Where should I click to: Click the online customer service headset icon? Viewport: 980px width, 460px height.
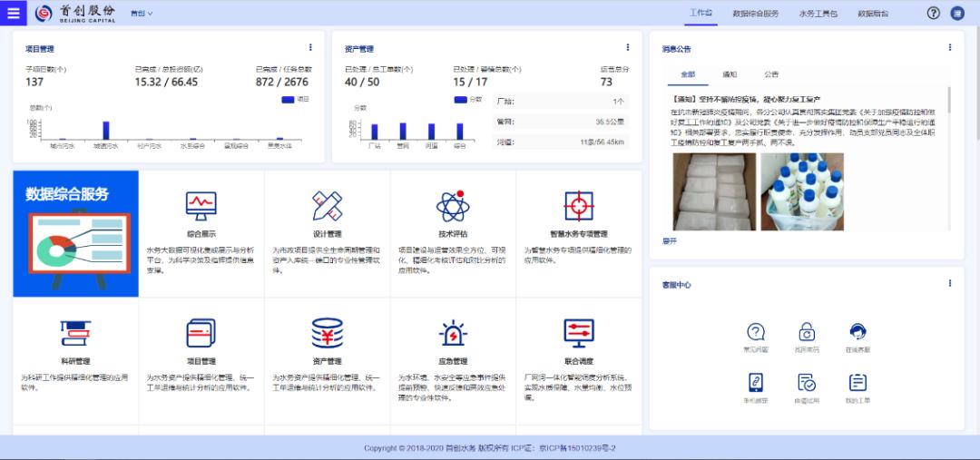pos(857,333)
